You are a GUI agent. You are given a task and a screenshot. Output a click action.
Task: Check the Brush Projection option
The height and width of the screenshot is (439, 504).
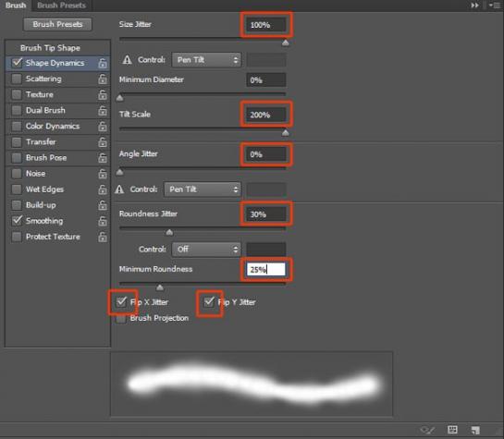121,318
